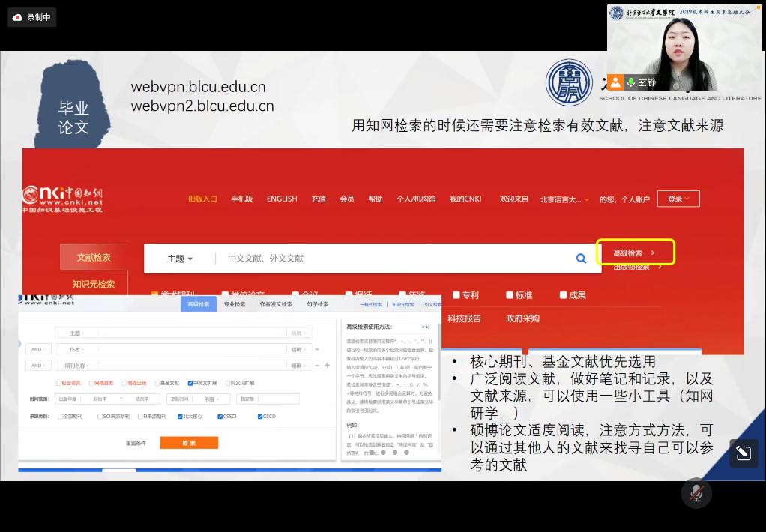Open the 政府采购 link
766x532 pixels.
click(522, 318)
